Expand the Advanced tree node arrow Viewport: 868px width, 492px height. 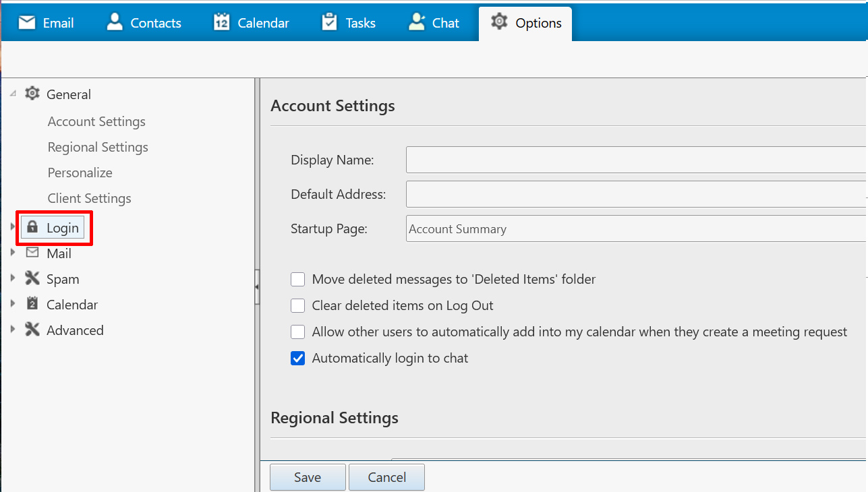[x=13, y=330]
